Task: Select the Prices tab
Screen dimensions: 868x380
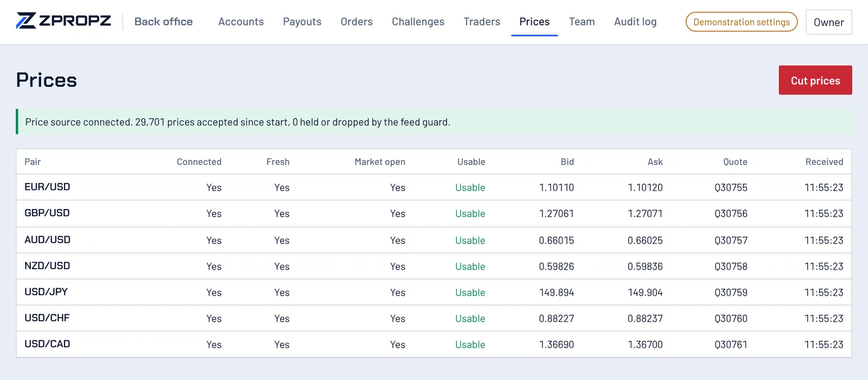Action: point(534,22)
